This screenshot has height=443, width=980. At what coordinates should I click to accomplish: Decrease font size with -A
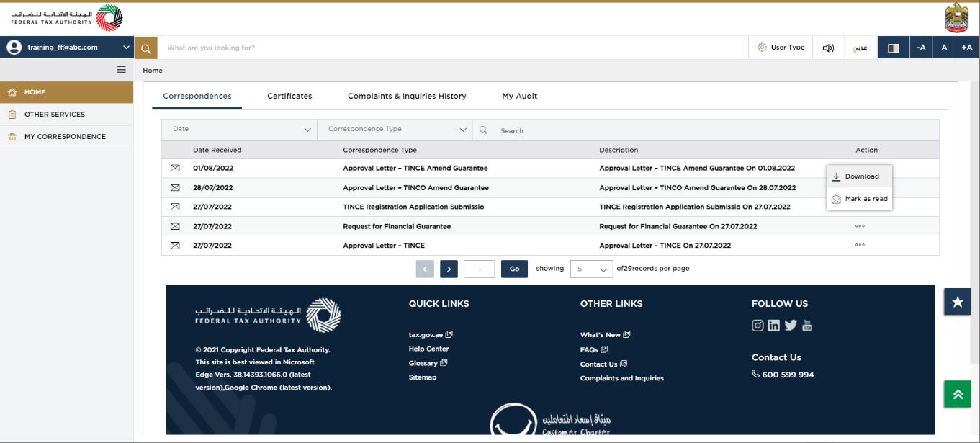pos(921,48)
